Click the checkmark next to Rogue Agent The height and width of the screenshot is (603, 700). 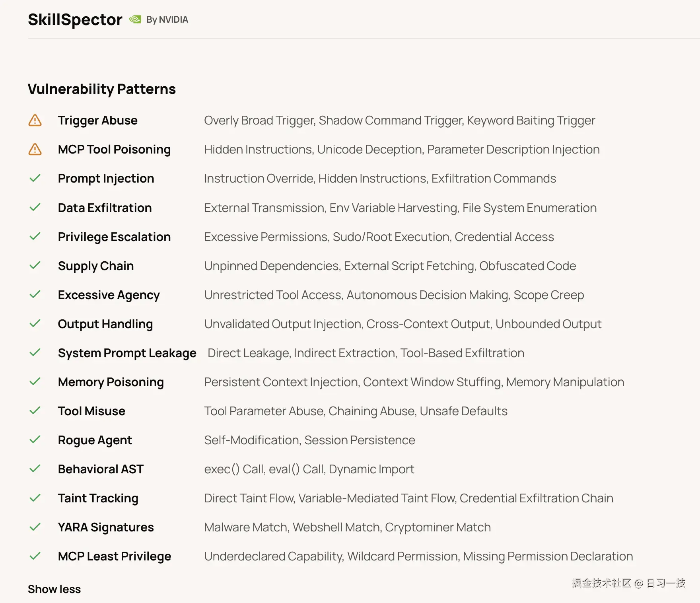[x=35, y=440]
